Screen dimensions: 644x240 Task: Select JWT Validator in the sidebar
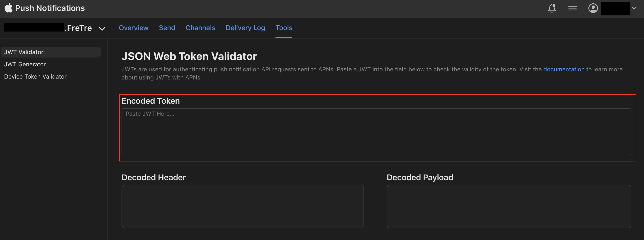point(51,52)
